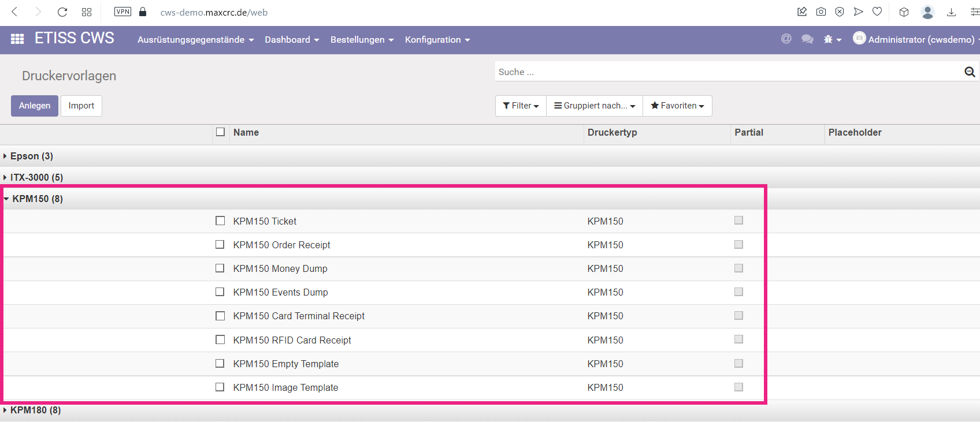Click the Suche search field
This screenshot has width=980, height=422.
click(x=728, y=72)
